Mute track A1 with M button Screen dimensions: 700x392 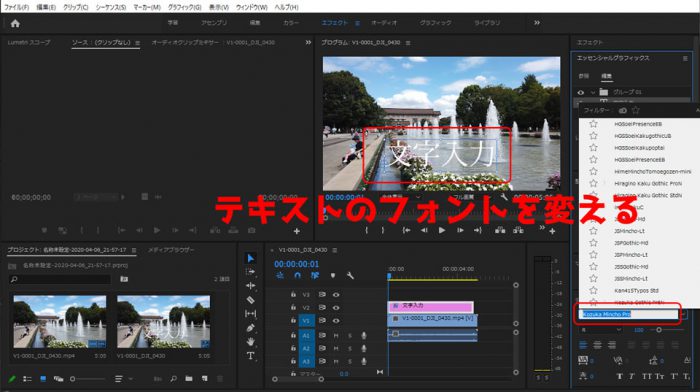click(x=336, y=335)
